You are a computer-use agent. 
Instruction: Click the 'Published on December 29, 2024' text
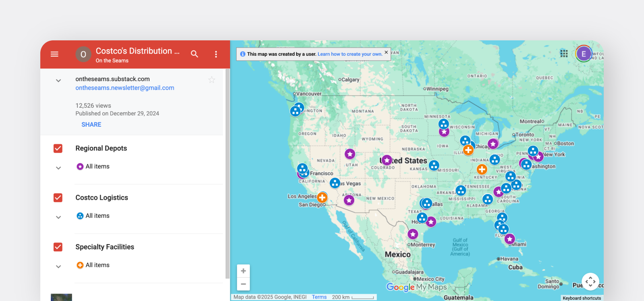(x=117, y=113)
